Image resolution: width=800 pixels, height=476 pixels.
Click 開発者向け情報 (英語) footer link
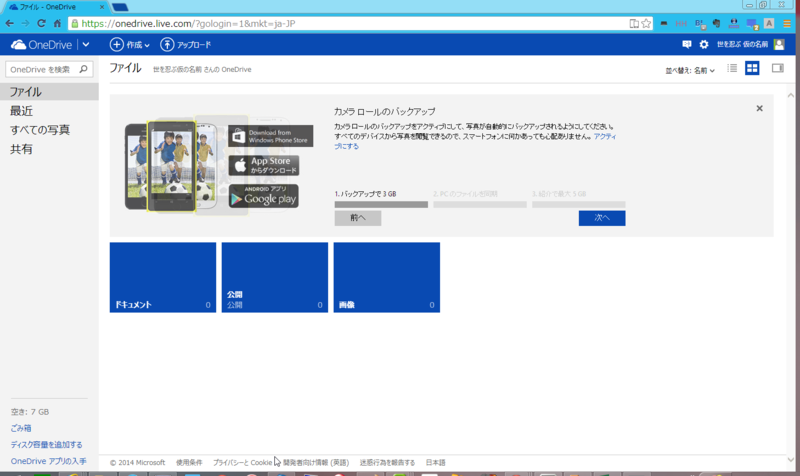tap(316, 462)
